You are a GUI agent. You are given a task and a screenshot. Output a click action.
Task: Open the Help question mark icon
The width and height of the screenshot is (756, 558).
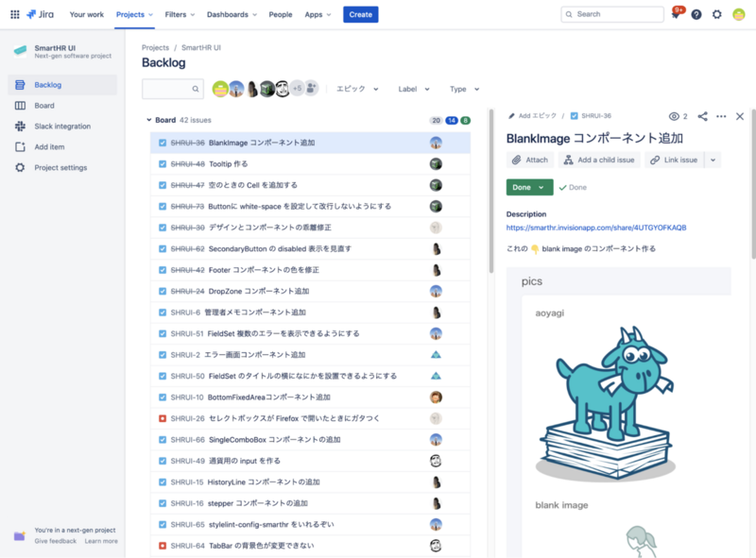pos(696,14)
